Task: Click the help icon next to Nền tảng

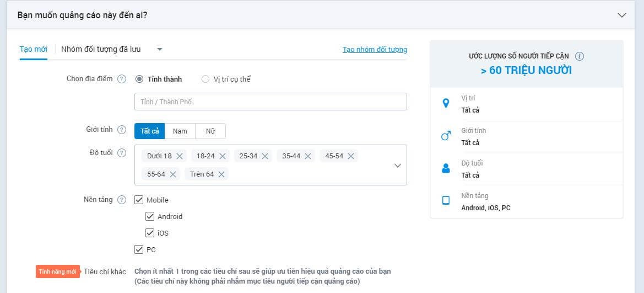Action: click(x=122, y=200)
